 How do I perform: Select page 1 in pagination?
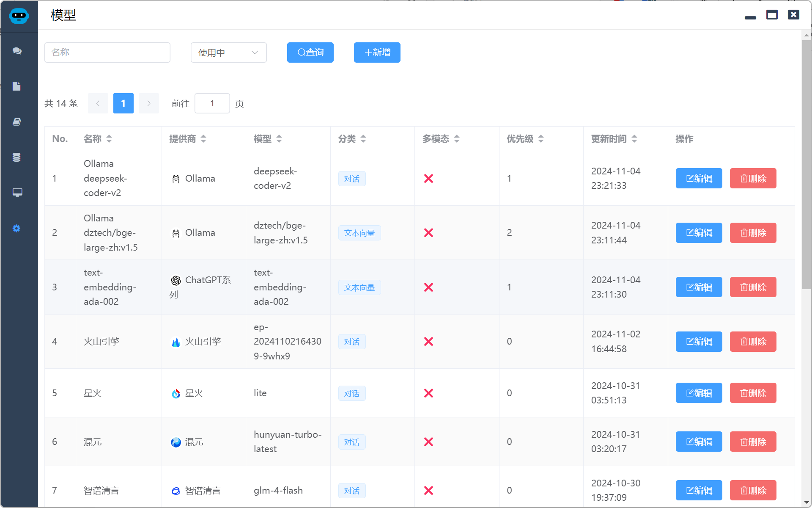pos(123,103)
